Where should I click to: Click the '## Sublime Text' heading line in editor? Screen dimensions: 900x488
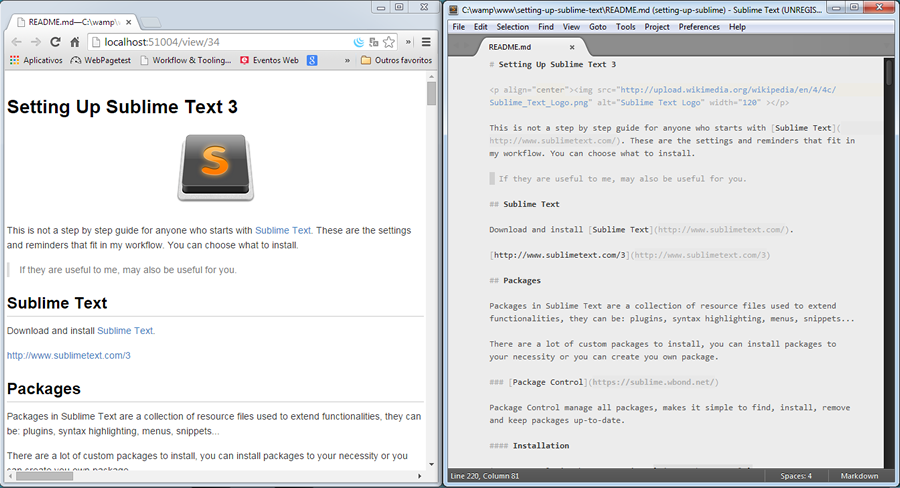point(524,204)
